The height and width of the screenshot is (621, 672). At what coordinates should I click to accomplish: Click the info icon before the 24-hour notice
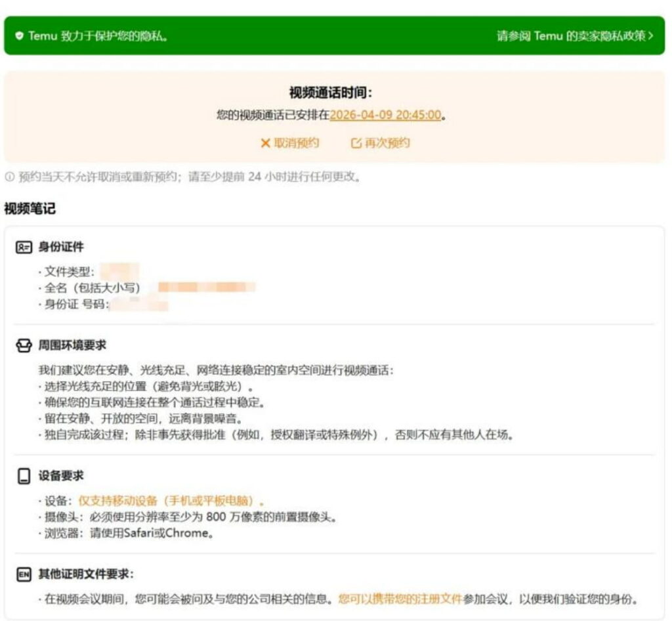point(9,175)
